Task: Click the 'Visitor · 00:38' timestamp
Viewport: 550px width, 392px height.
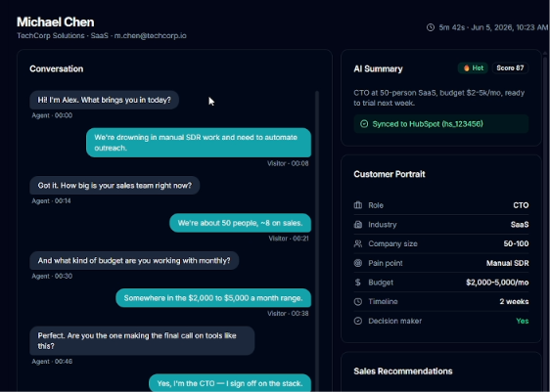Action: [288, 314]
